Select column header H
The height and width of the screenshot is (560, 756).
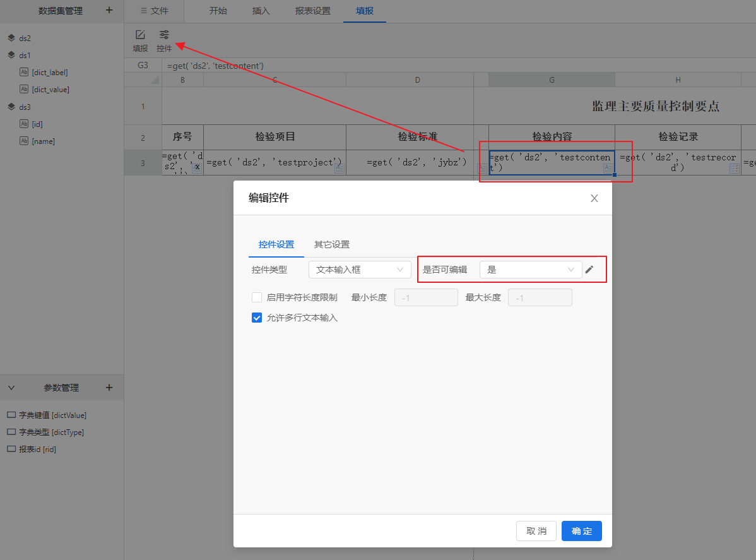coord(678,80)
